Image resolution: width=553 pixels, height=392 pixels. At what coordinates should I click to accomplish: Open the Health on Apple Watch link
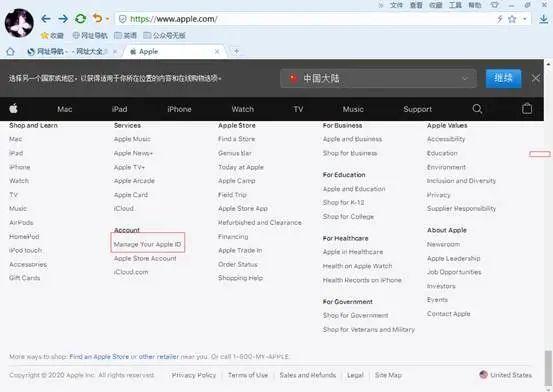[357, 266]
